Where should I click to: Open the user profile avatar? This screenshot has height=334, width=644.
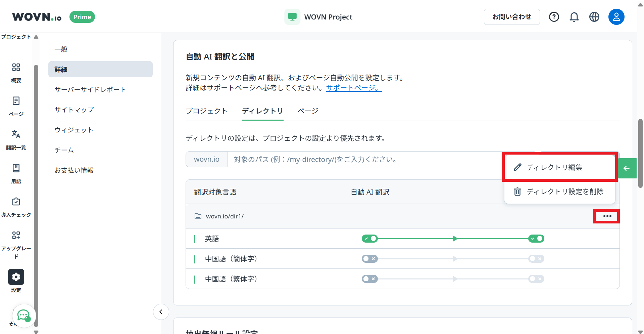(x=616, y=17)
